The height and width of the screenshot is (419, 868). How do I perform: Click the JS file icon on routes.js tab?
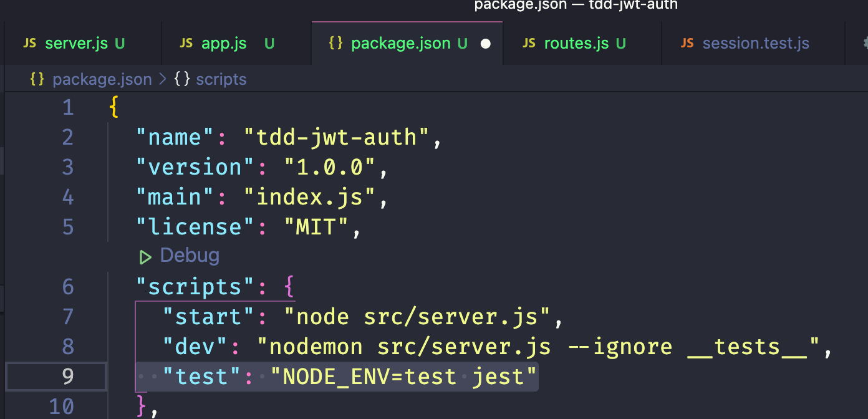point(529,43)
